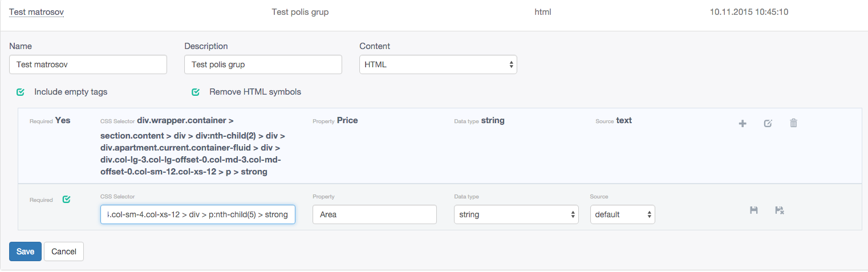Select the Property field containing Area

[x=375, y=214]
